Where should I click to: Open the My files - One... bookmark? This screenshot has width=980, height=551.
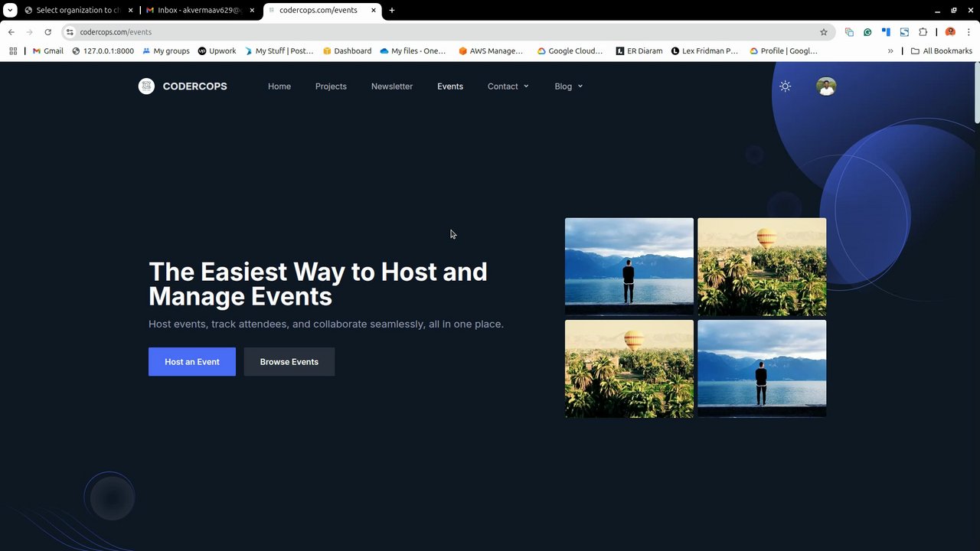(x=413, y=51)
